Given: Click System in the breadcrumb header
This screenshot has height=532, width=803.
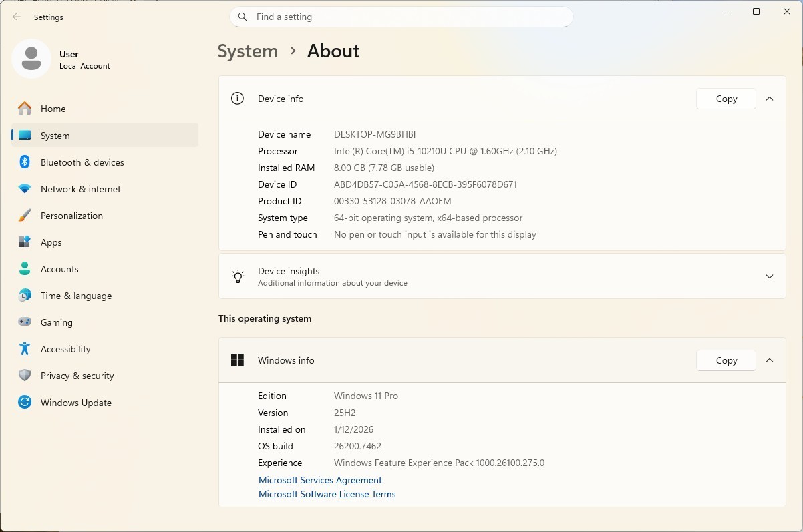Looking at the screenshot, I should click(248, 51).
